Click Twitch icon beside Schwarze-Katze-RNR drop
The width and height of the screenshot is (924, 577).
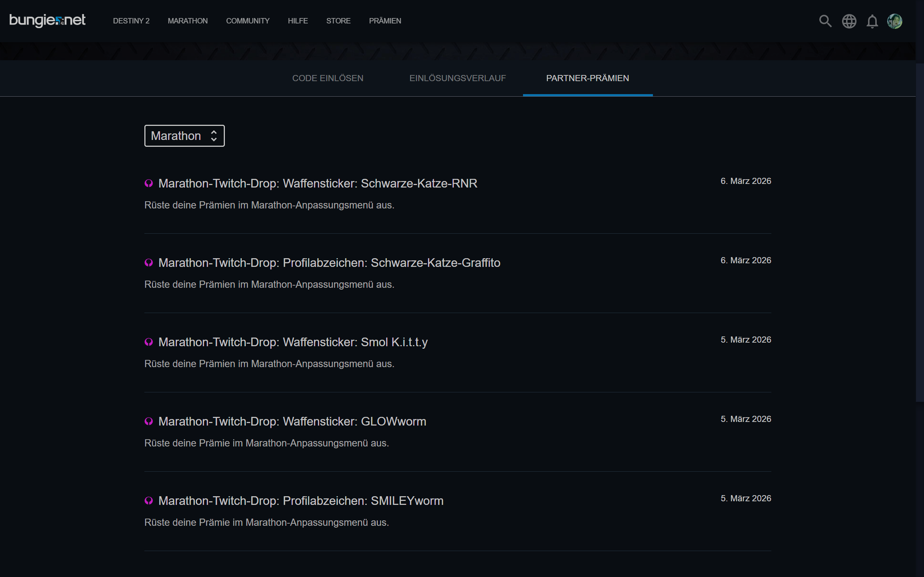coord(149,184)
